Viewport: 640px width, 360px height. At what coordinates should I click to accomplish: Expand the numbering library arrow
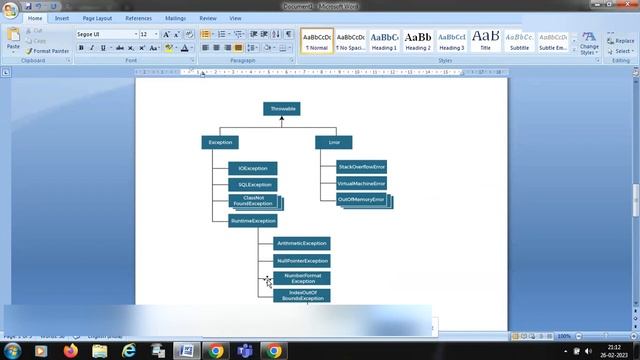229,34
